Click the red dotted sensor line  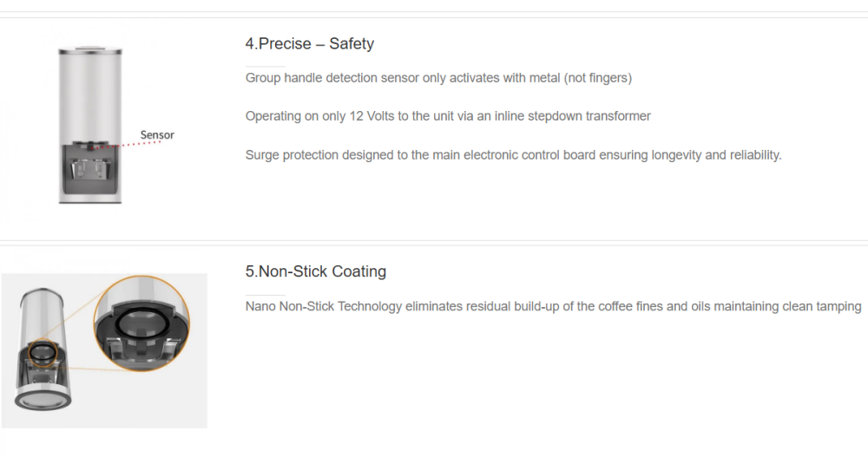pos(128,143)
